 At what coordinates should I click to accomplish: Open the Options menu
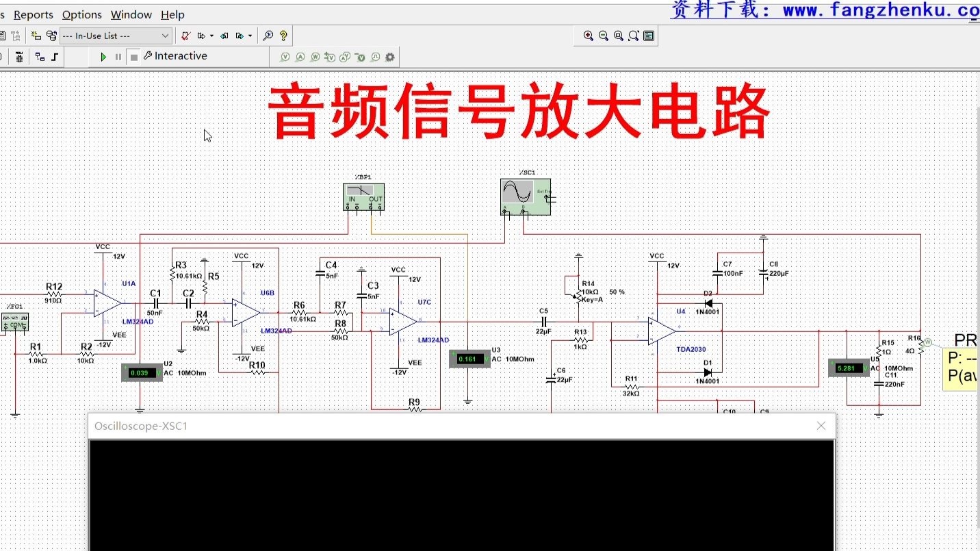coord(81,14)
